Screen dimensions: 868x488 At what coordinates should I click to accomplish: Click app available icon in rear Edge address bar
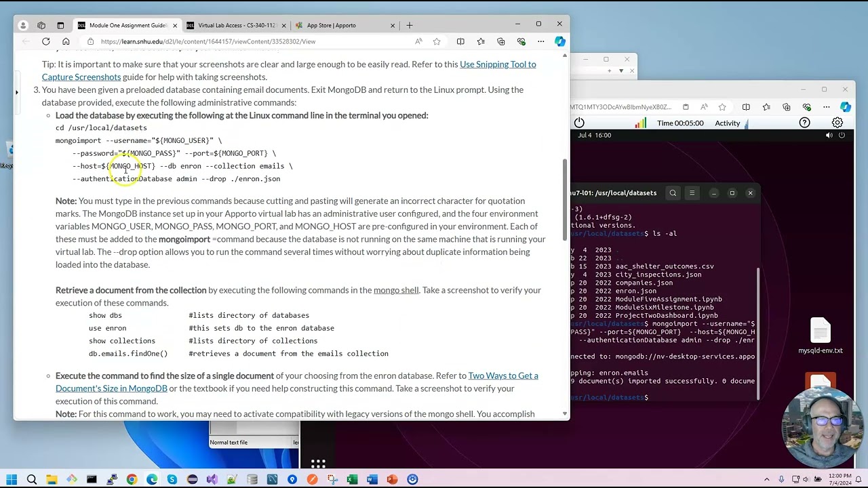686,107
